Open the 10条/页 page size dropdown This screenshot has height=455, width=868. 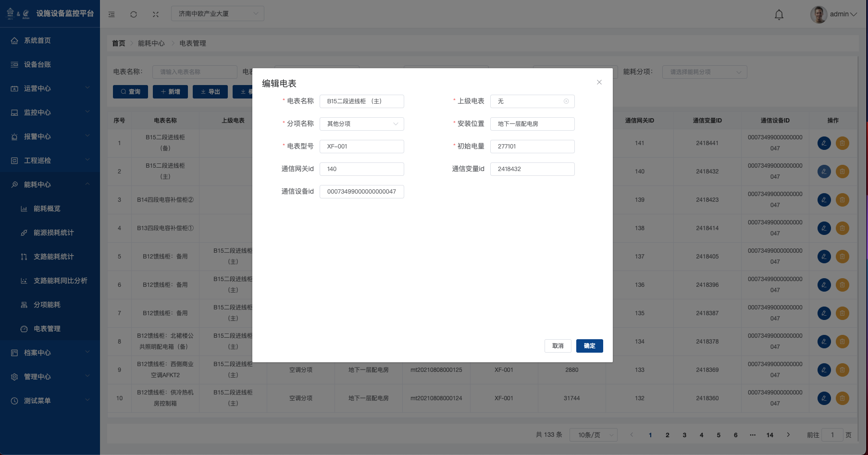[593, 435]
